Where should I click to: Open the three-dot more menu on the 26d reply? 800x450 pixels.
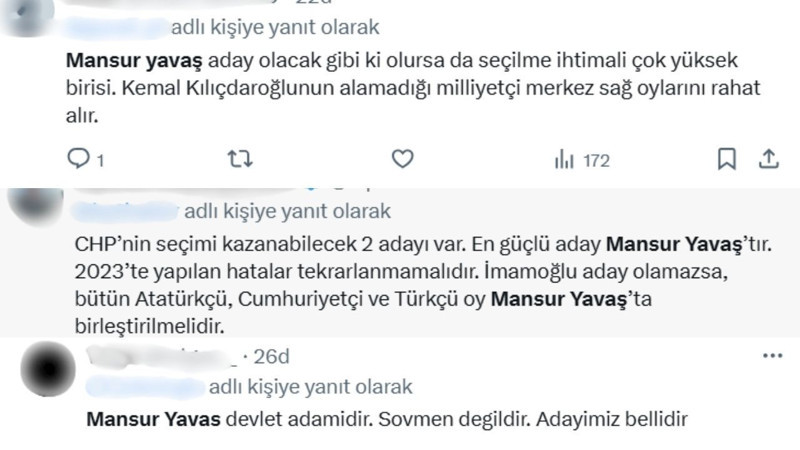click(x=771, y=356)
